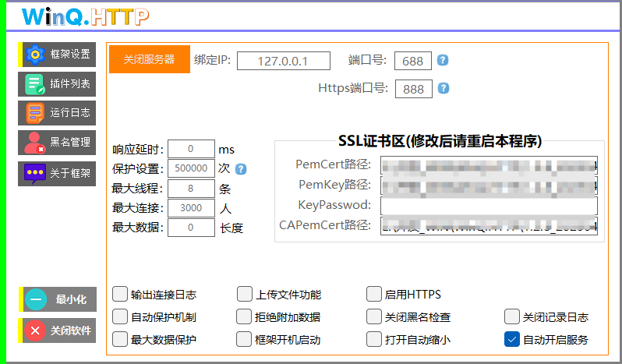Switch to 框架设置 tab label
The height and width of the screenshot is (364, 622).
[x=70, y=54]
